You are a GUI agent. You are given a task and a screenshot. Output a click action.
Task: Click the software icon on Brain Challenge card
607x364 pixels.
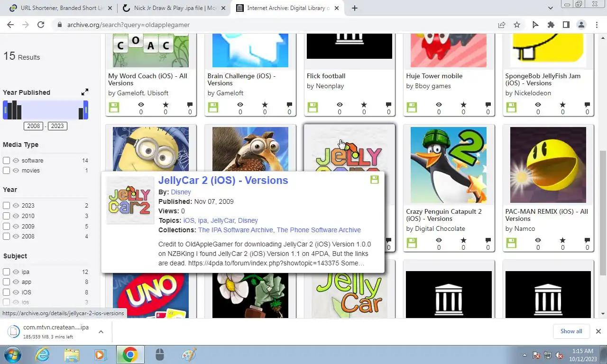click(x=213, y=108)
